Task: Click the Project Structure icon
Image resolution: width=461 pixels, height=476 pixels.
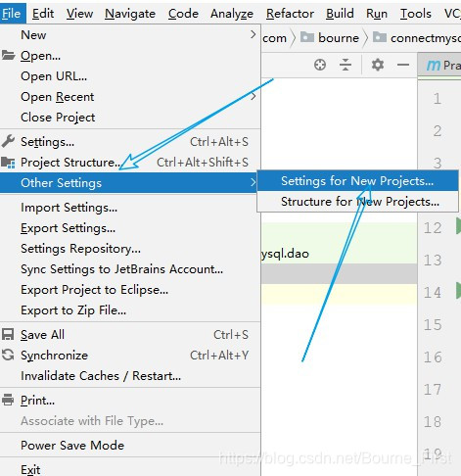Action: [8, 163]
